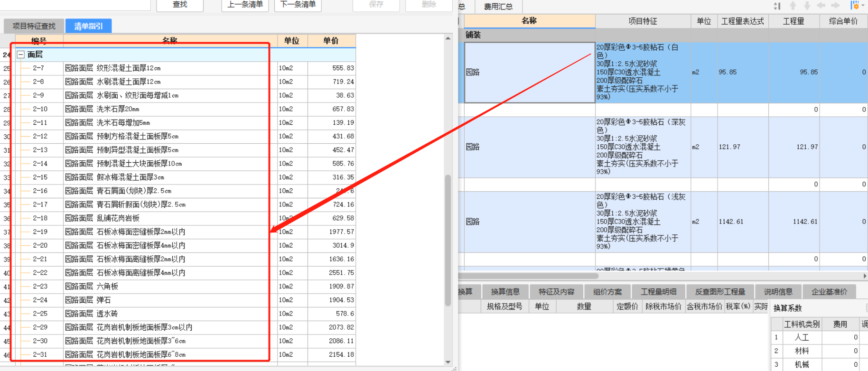Screen dimensions: 868x371
Task: Select row 2-25 园路面层 透水砖
Action: click(x=186, y=314)
